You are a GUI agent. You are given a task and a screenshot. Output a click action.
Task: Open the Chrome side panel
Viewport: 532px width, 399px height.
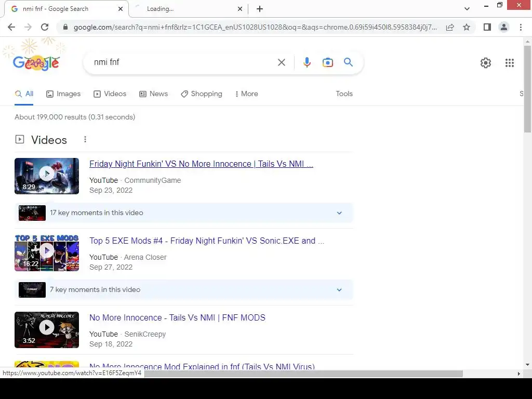(487, 27)
